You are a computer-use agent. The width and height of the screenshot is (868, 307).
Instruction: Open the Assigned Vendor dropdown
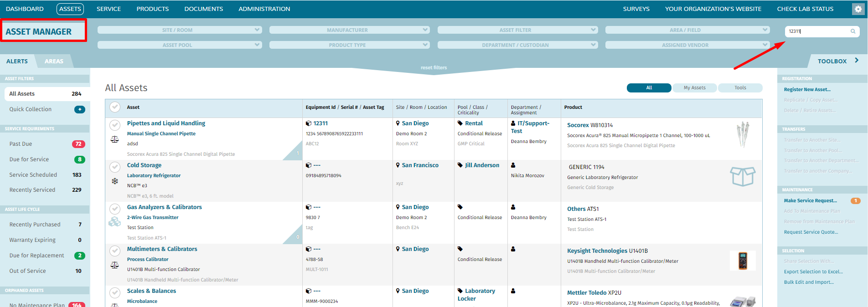[687, 45]
